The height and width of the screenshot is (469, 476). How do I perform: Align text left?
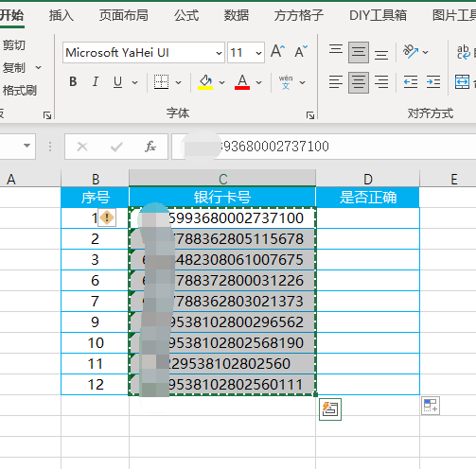336,82
